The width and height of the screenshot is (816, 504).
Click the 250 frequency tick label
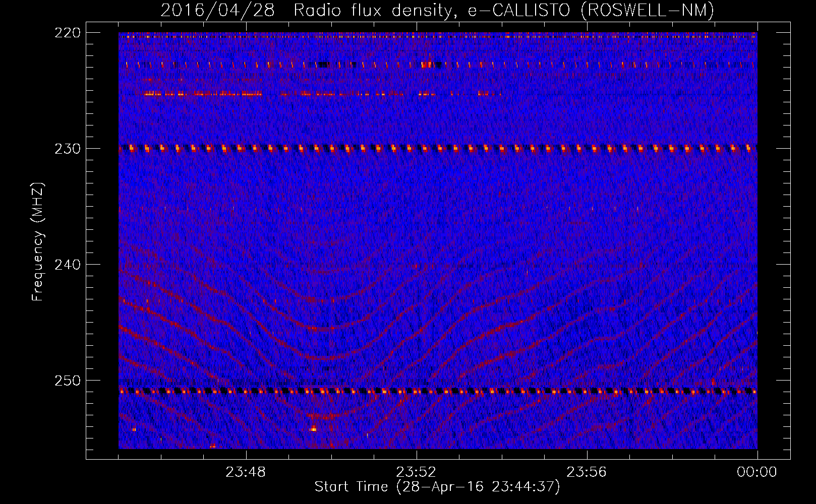click(x=67, y=381)
